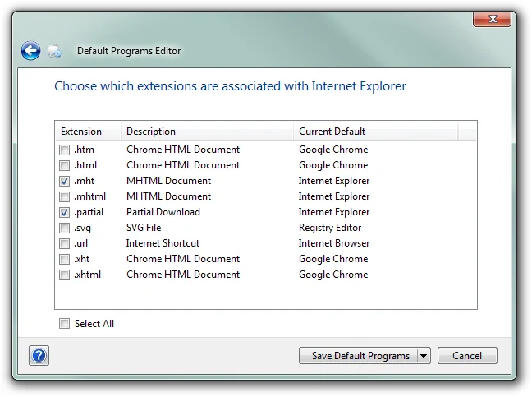Check the .mhtml extension checkbox
The height and width of the screenshot is (397, 532).
click(x=64, y=196)
